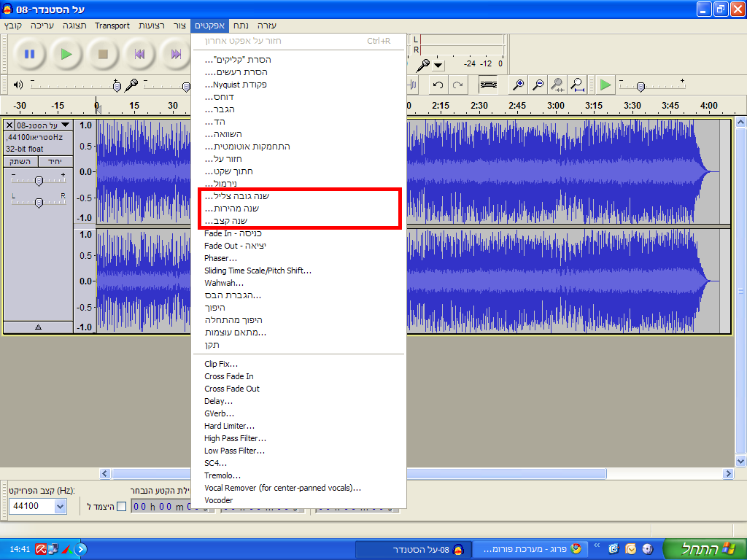The width and height of the screenshot is (747, 560).
Task: Click horizontal scrollbar right arrow
Action: coord(728,473)
